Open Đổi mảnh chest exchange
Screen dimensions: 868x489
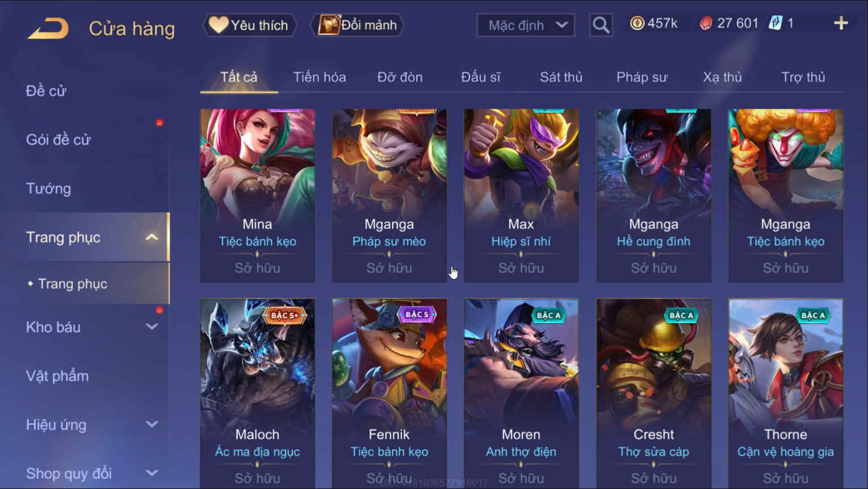[x=357, y=25]
